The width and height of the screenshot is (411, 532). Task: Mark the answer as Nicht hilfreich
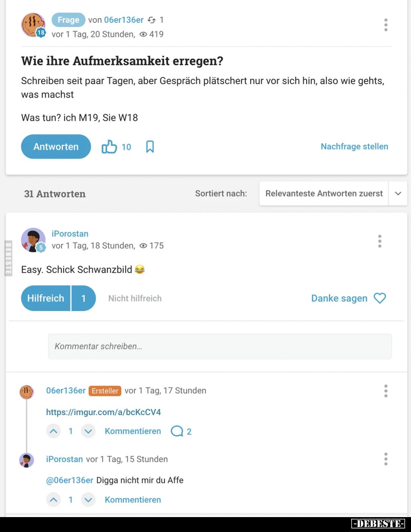point(135,298)
